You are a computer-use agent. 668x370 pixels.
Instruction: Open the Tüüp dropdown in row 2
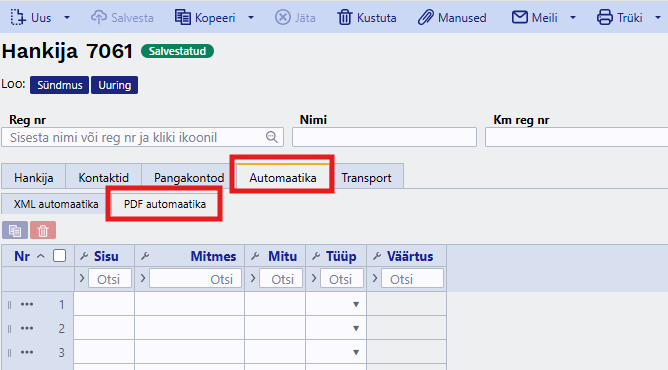click(356, 328)
